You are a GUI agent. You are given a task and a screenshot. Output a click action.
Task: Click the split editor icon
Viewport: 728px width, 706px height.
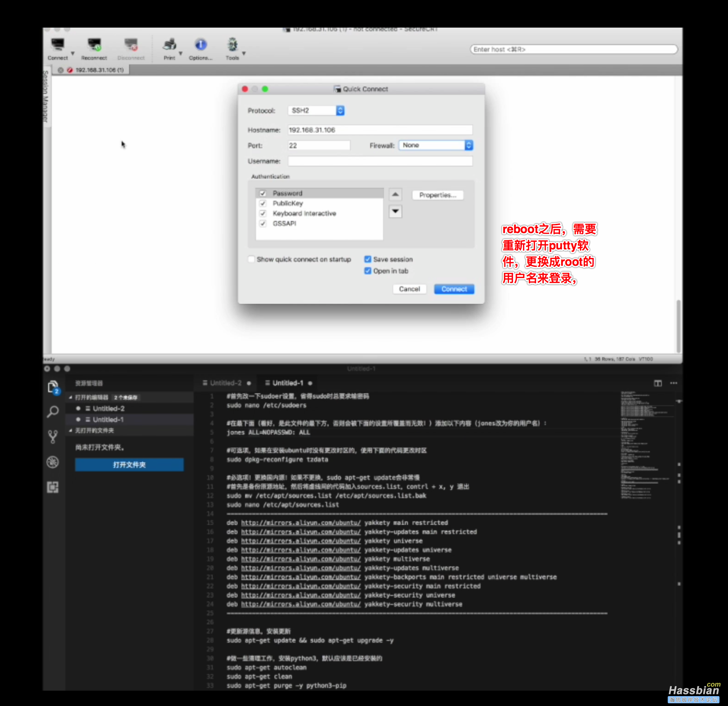tap(658, 383)
